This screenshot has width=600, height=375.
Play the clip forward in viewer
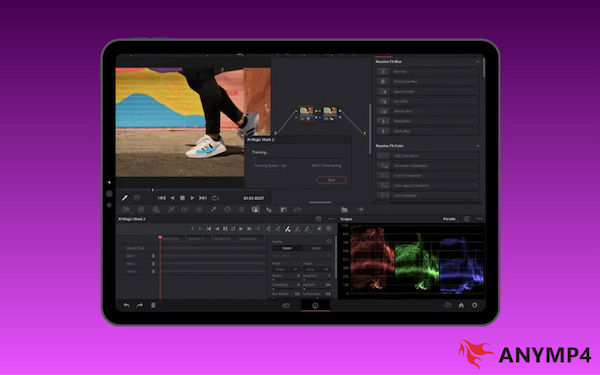point(192,198)
